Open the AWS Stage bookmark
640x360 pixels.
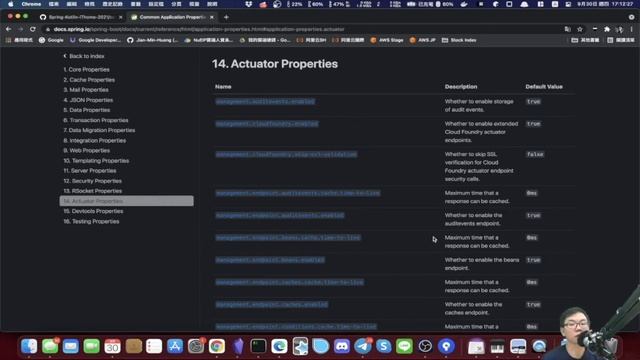pyautogui.click(x=387, y=40)
